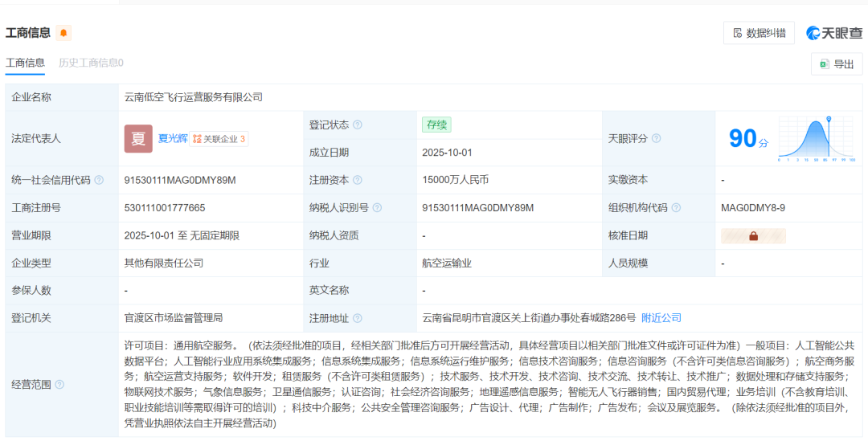The width and height of the screenshot is (868, 445).
Task: Open the 关联企业 3 badge
Action: (219, 139)
